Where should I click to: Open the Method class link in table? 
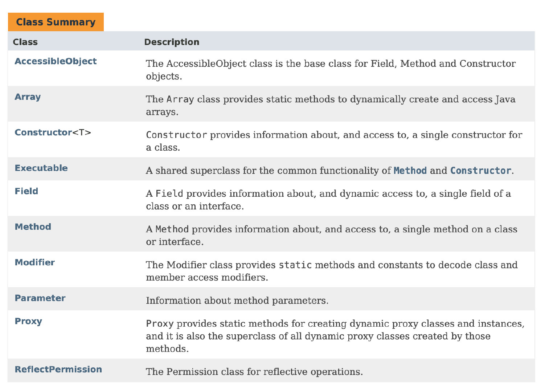tap(33, 227)
